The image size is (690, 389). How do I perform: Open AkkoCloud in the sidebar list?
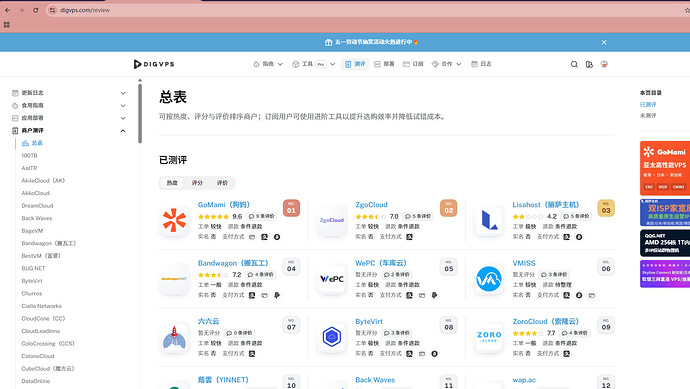35,193
